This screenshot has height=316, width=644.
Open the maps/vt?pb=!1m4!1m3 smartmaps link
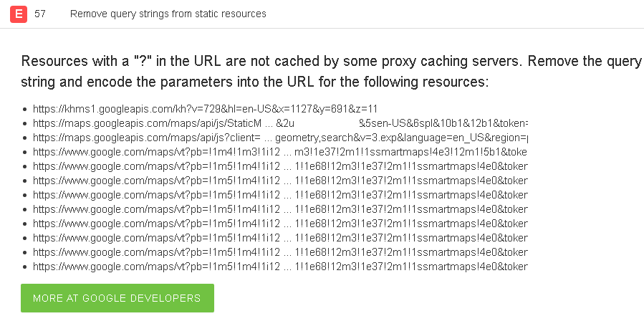280,152
